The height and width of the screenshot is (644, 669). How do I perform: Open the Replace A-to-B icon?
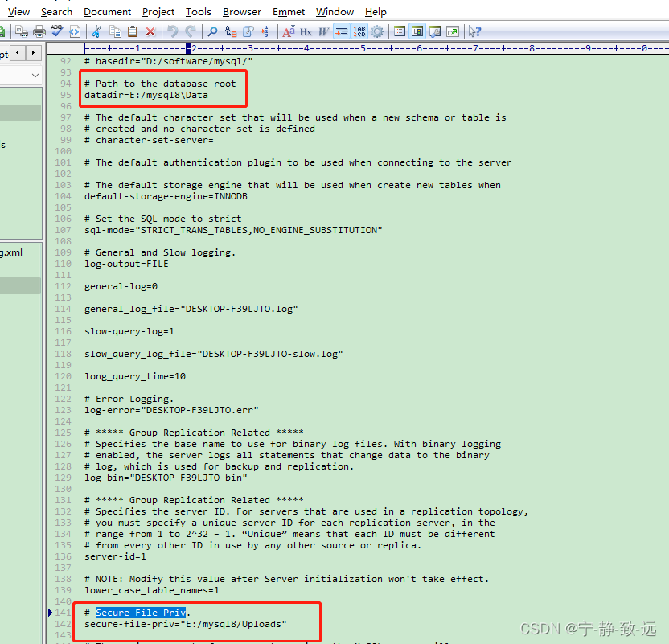click(x=231, y=31)
